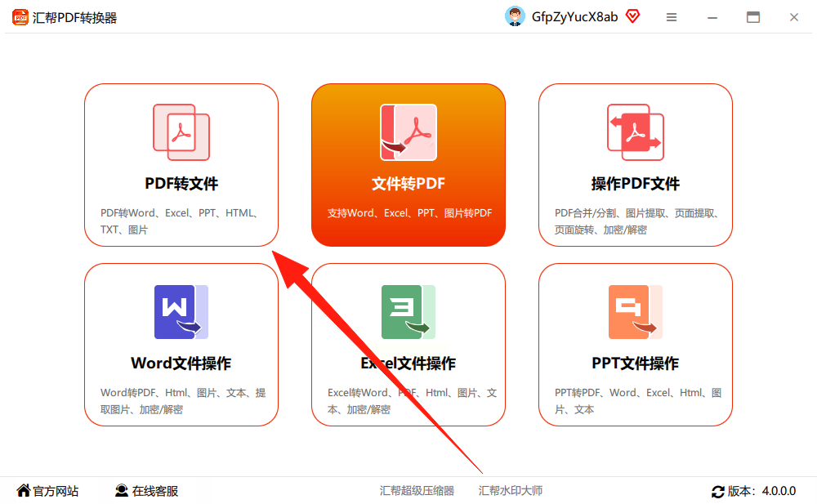Open 在线客服 support link
This screenshot has height=504, width=817.
pyautogui.click(x=147, y=491)
